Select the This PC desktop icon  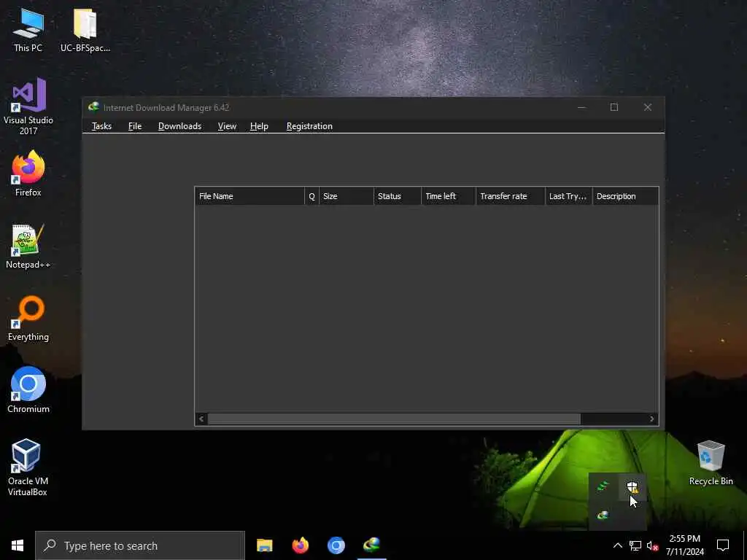click(28, 30)
